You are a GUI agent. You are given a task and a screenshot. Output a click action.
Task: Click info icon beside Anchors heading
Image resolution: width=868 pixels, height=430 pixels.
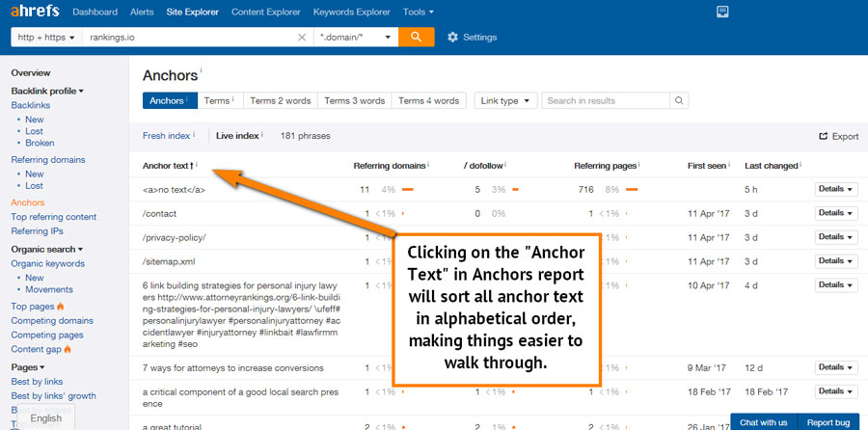click(x=202, y=71)
